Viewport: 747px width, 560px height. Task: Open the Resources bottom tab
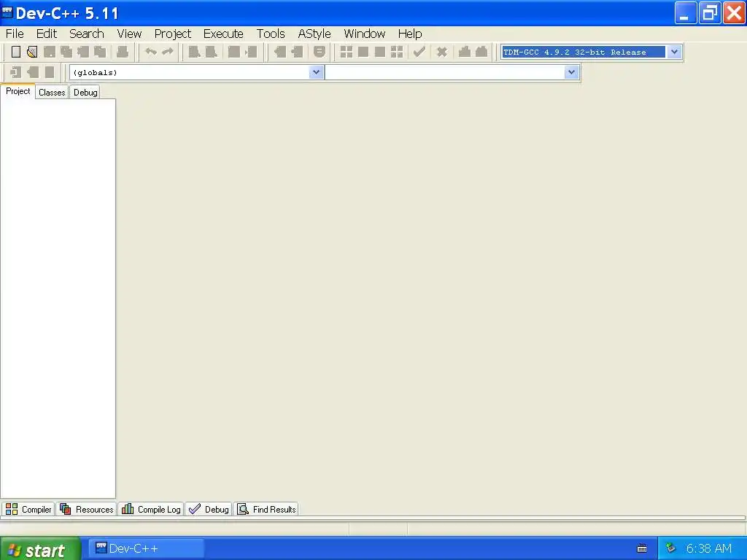[87, 510]
